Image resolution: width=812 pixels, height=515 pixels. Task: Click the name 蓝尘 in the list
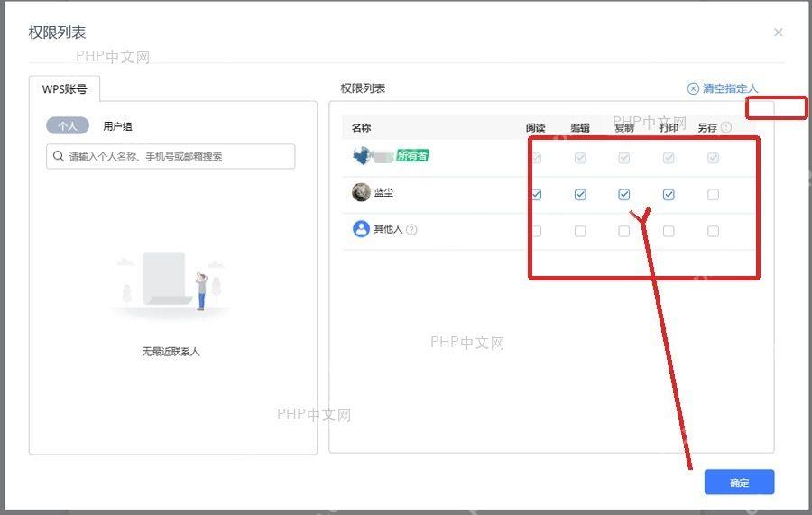383,192
